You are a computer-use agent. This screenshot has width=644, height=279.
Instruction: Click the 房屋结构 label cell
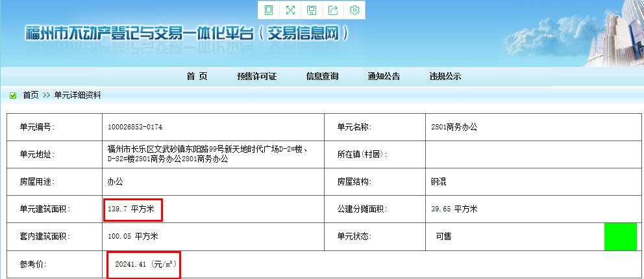(375, 181)
